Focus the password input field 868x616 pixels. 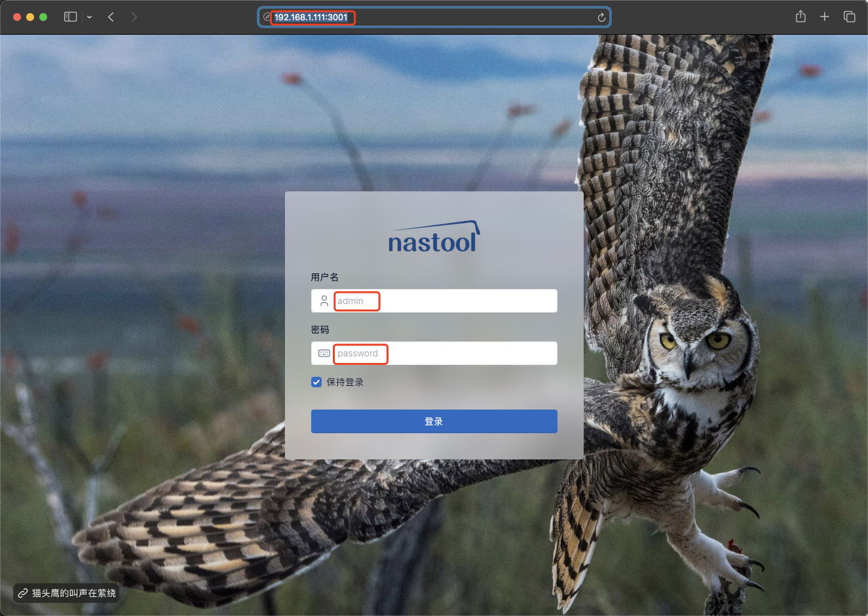(434, 353)
